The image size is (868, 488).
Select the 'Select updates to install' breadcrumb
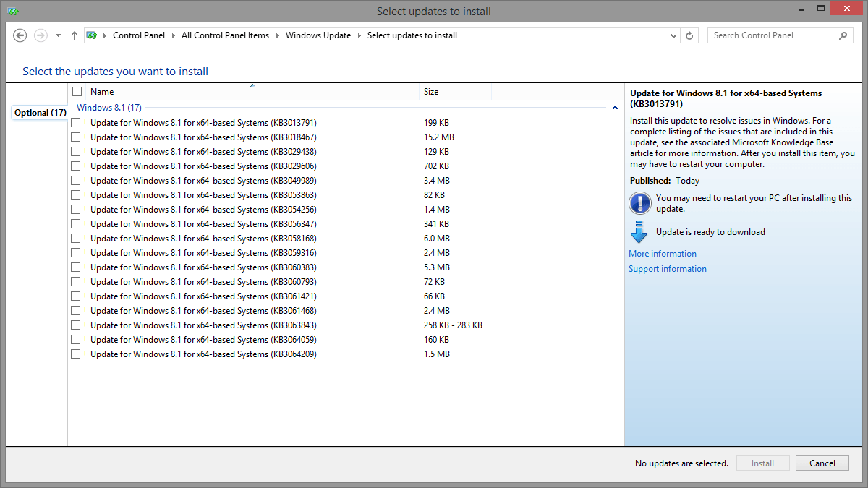(412, 35)
